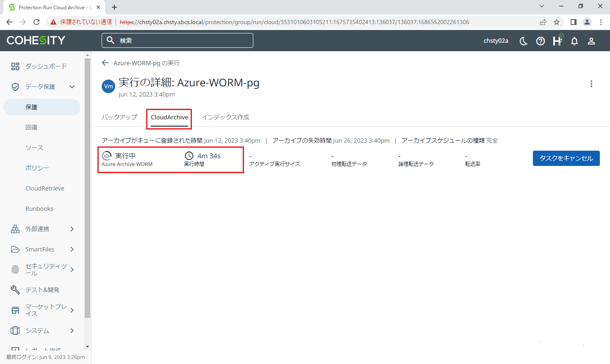Open the Helios status icon
The image size is (610, 364).
coord(557,40)
